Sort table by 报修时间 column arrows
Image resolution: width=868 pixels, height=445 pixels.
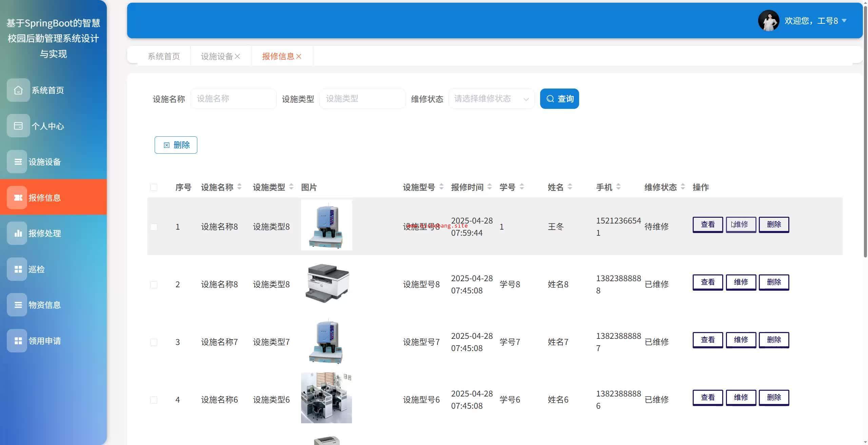[x=489, y=187]
